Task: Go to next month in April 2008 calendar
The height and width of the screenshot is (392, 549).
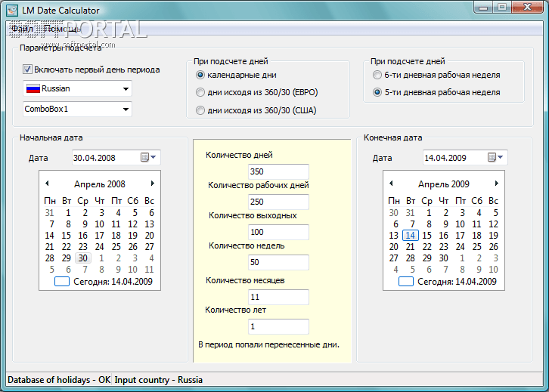Action: click(153, 184)
